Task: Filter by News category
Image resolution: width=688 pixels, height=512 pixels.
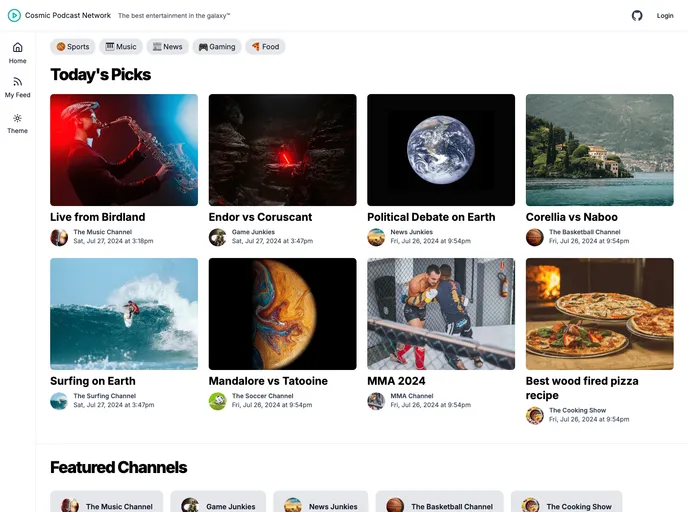Action: tap(168, 47)
